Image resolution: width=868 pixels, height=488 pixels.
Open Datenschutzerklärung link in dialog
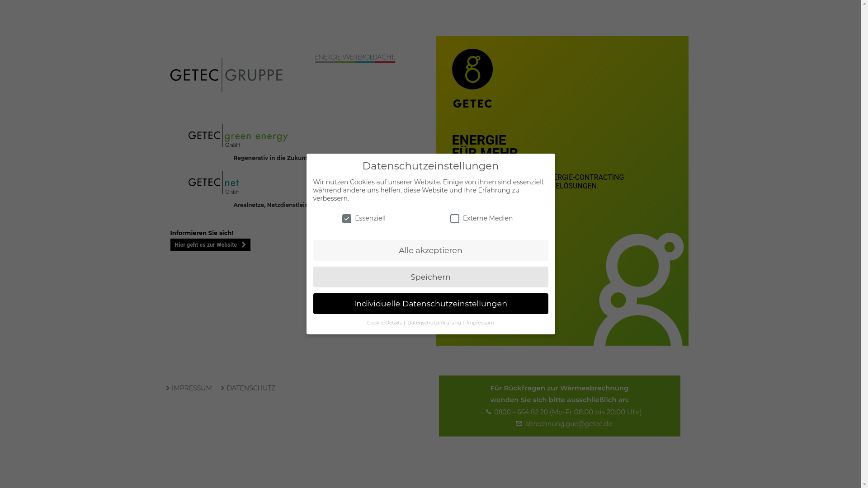click(x=434, y=323)
